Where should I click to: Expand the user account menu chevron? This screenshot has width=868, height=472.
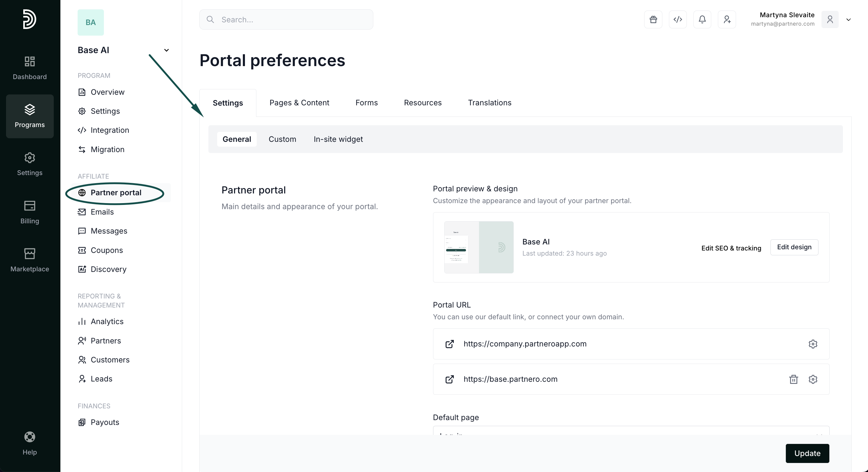click(848, 20)
